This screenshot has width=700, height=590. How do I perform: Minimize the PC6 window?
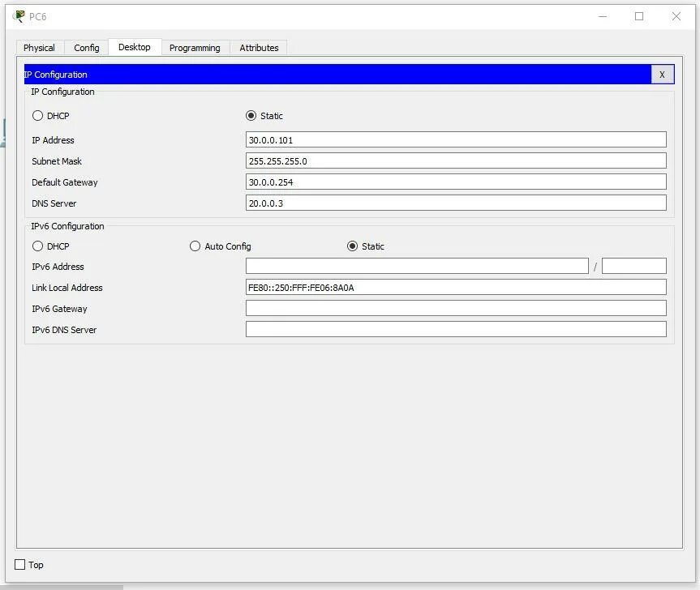click(603, 16)
